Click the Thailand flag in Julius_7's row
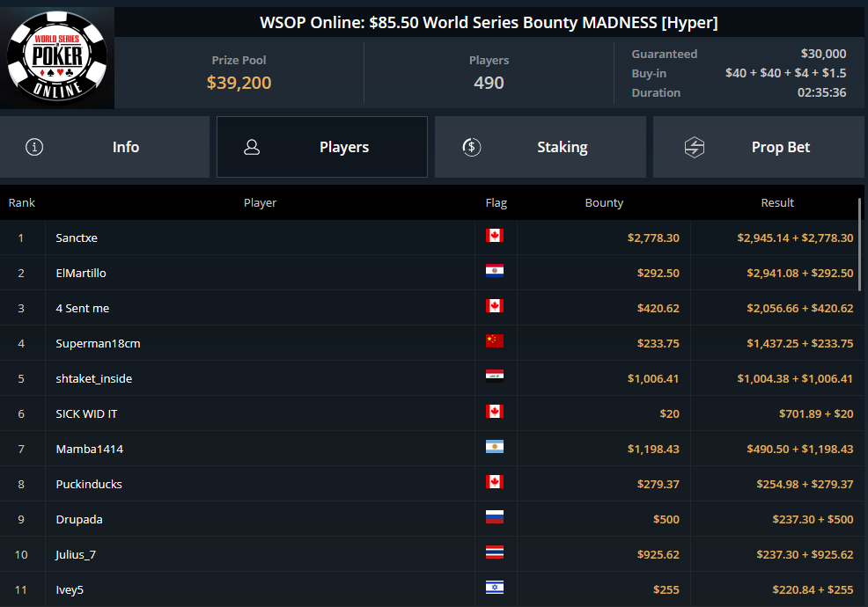This screenshot has width=868, height=607. pos(495,552)
